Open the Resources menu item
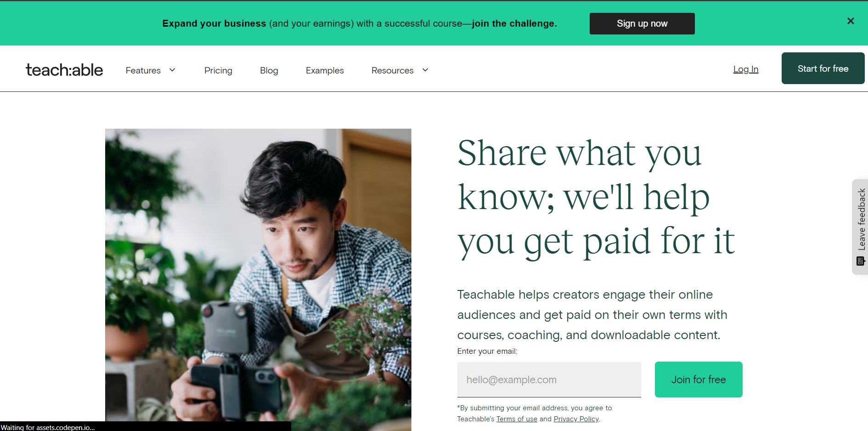868x431 pixels. tap(393, 70)
